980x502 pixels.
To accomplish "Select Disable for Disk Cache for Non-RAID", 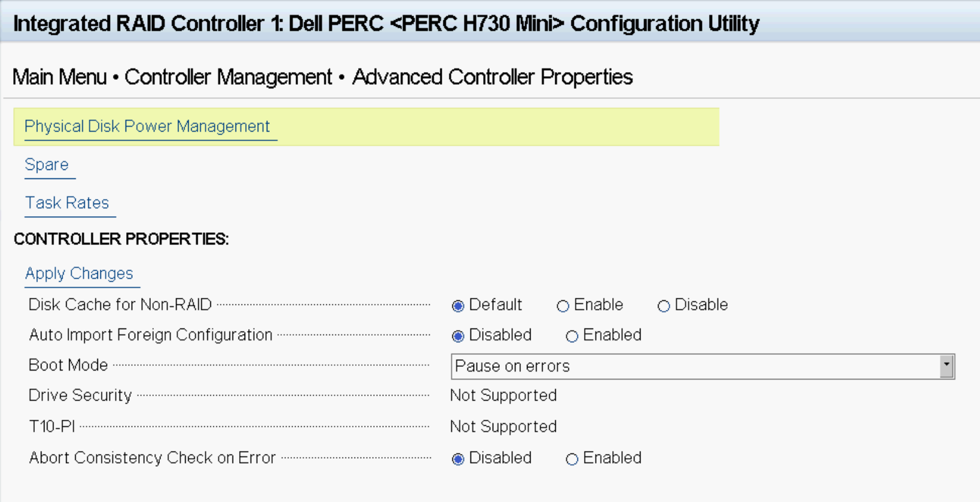I will [663, 306].
